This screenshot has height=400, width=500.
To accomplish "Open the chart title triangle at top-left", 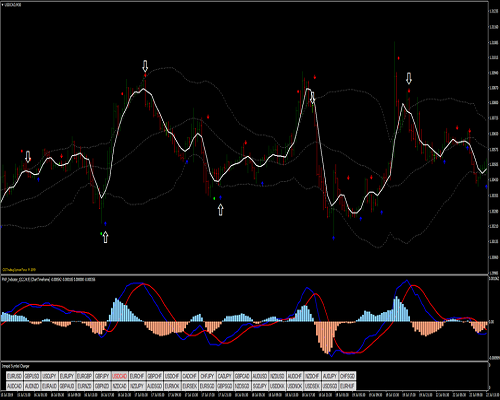I will coord(3,5).
